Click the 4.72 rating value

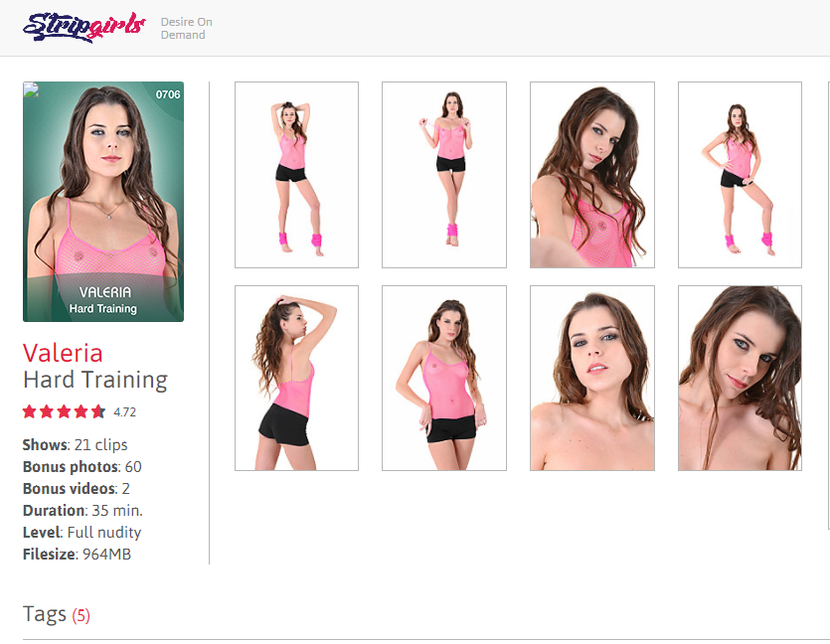point(125,412)
